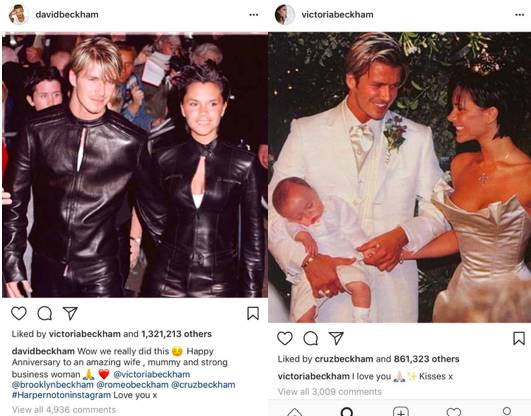Open comments on davidbeckham's post
The width and height of the screenshot is (531, 416).
click(x=45, y=313)
